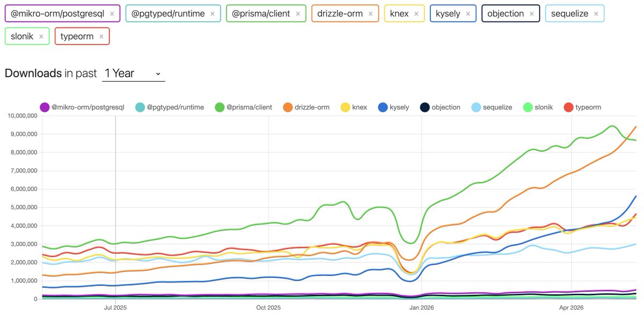Remove kysely tag with its x
The width and height of the screenshot is (644, 322).
[x=467, y=13]
